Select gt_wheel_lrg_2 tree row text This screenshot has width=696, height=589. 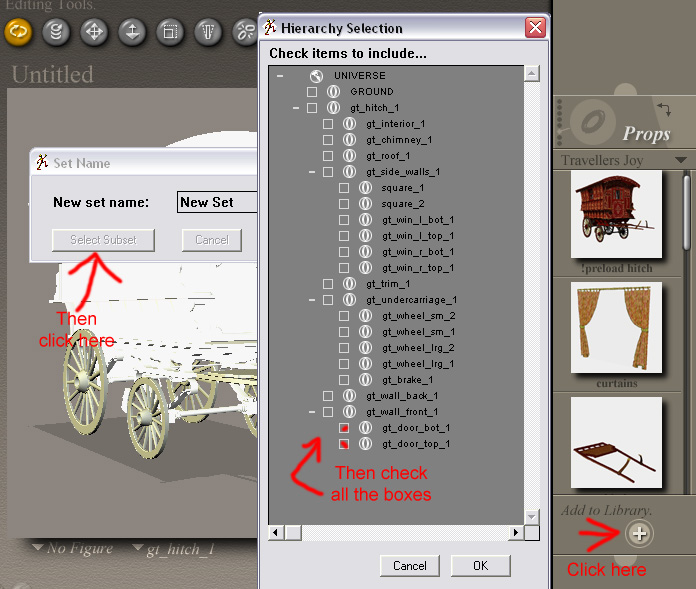[418, 348]
